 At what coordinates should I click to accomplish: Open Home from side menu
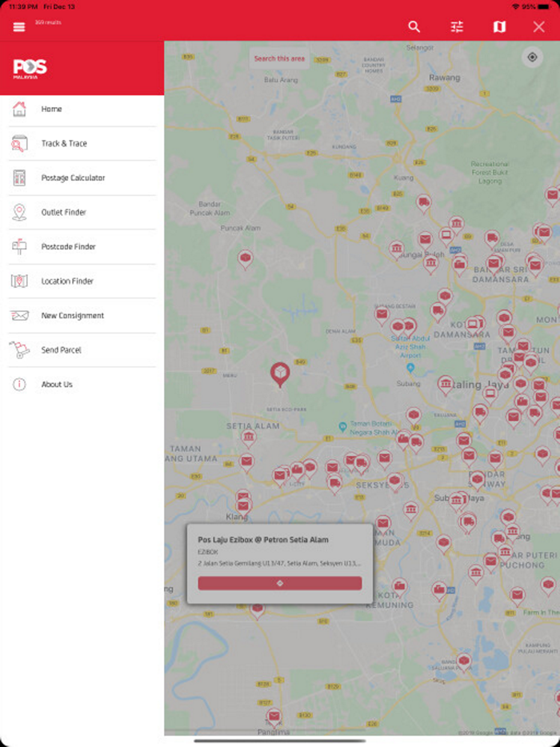(82, 109)
